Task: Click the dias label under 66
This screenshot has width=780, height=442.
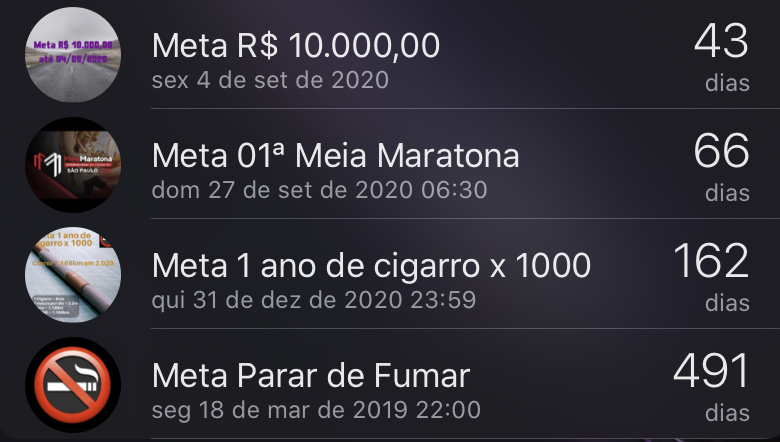Action: pos(727,193)
